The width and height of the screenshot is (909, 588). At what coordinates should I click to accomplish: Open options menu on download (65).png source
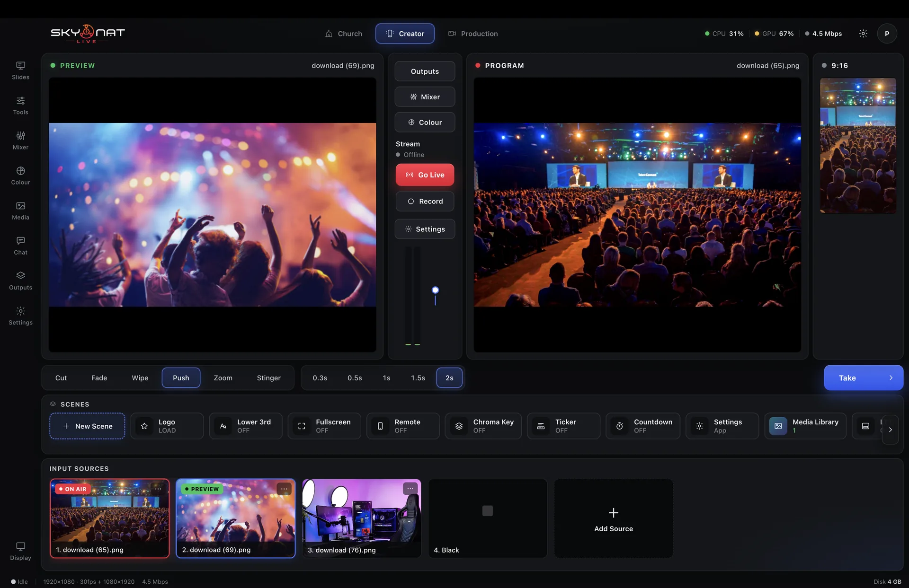pyautogui.click(x=158, y=489)
